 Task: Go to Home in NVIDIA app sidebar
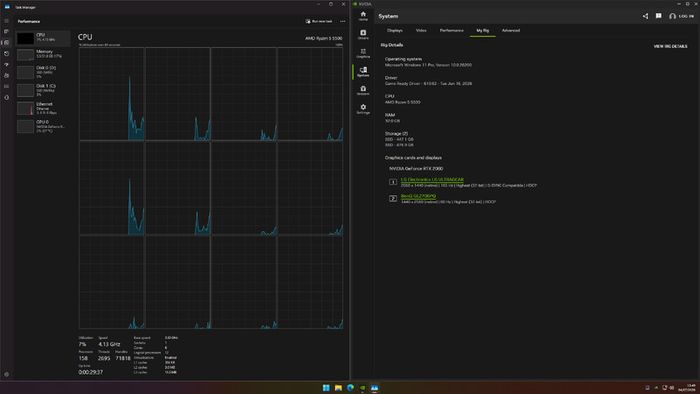click(x=363, y=16)
